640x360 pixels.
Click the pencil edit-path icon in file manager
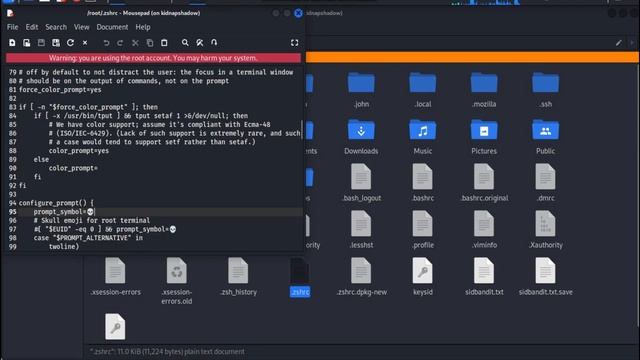(619, 43)
